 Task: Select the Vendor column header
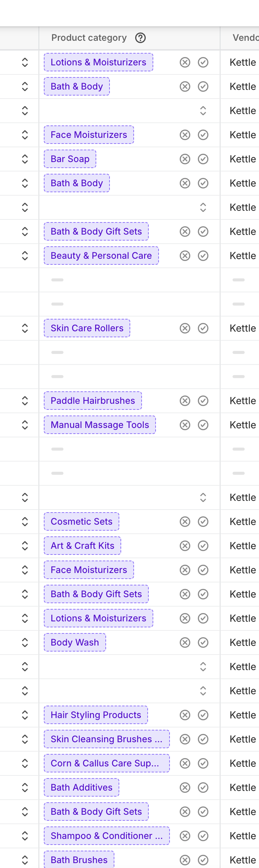[x=245, y=38]
